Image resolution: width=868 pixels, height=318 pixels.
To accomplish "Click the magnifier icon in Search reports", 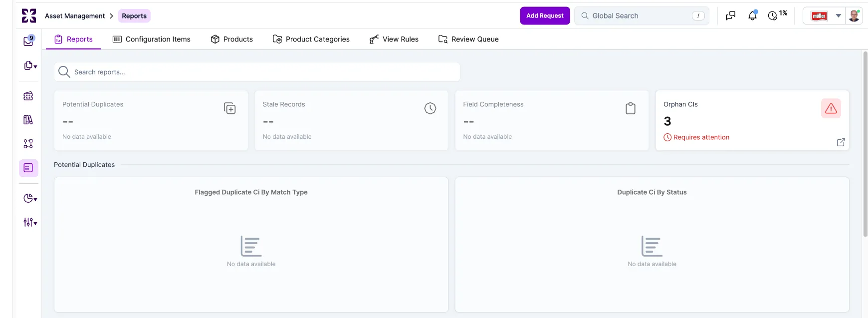I will pyautogui.click(x=64, y=72).
